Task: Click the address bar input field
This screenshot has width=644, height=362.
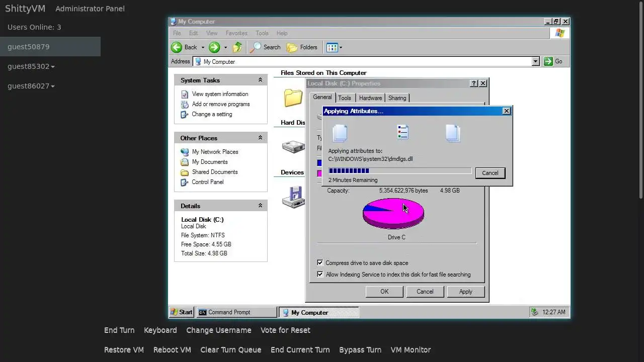Action: (x=366, y=61)
